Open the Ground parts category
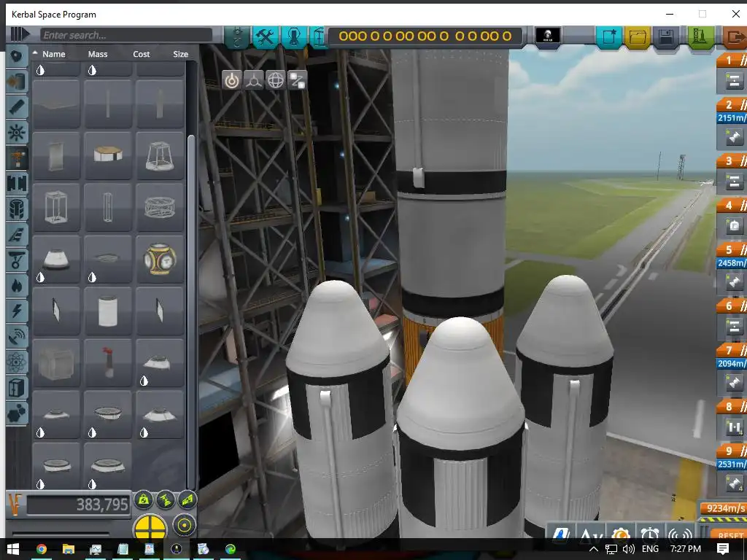747x560 pixels. 18,260
